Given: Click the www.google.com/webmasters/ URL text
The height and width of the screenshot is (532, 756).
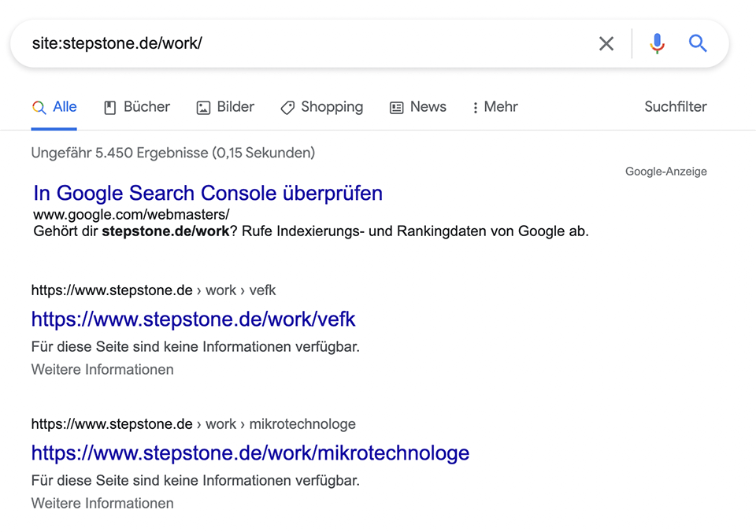Looking at the screenshot, I should [x=132, y=214].
